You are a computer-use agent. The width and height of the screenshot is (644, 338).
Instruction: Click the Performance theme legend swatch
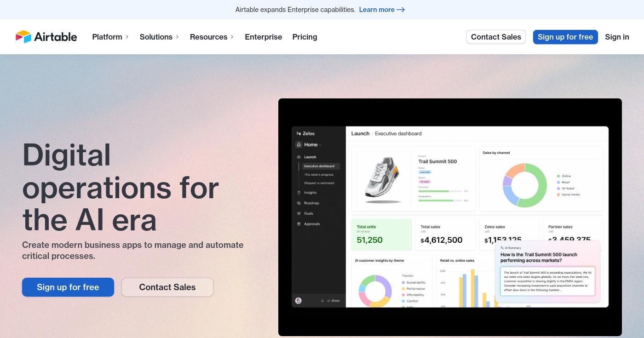(x=403, y=289)
